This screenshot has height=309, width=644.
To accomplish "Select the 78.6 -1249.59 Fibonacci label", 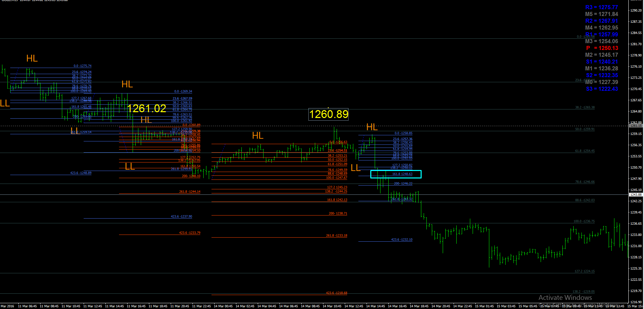I will coord(338,170).
